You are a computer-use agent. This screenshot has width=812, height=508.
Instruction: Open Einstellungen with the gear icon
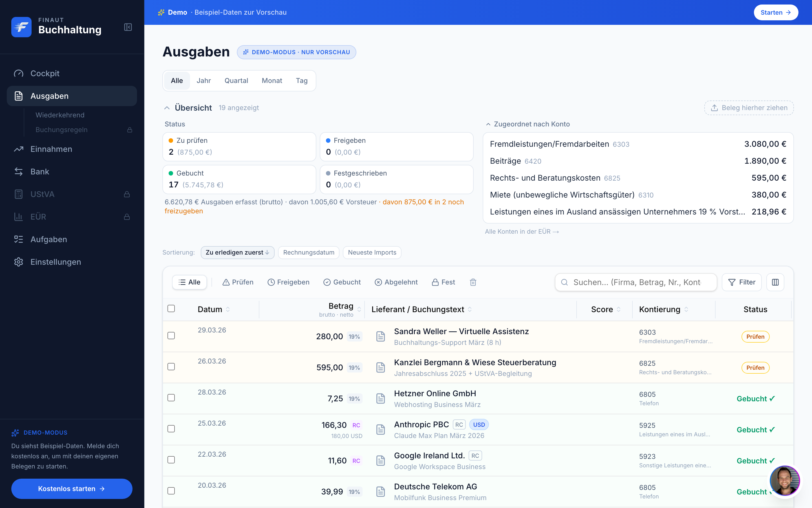[72, 262]
